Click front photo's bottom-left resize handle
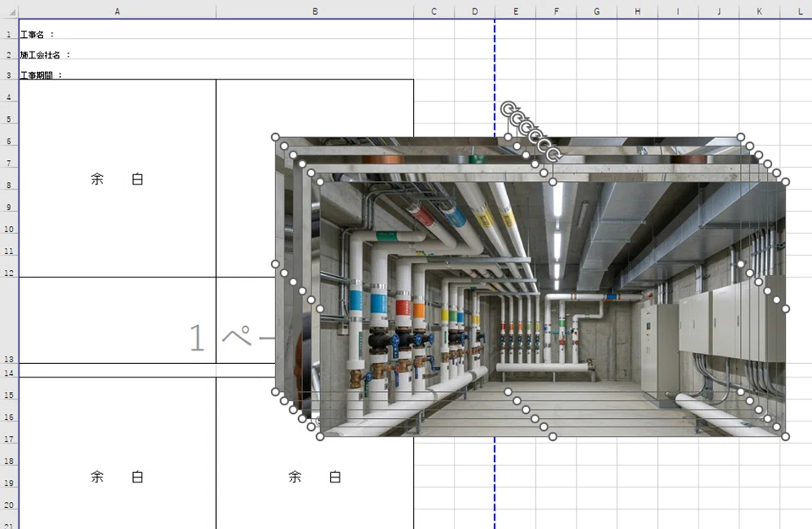This screenshot has height=529, width=812. coord(320,437)
